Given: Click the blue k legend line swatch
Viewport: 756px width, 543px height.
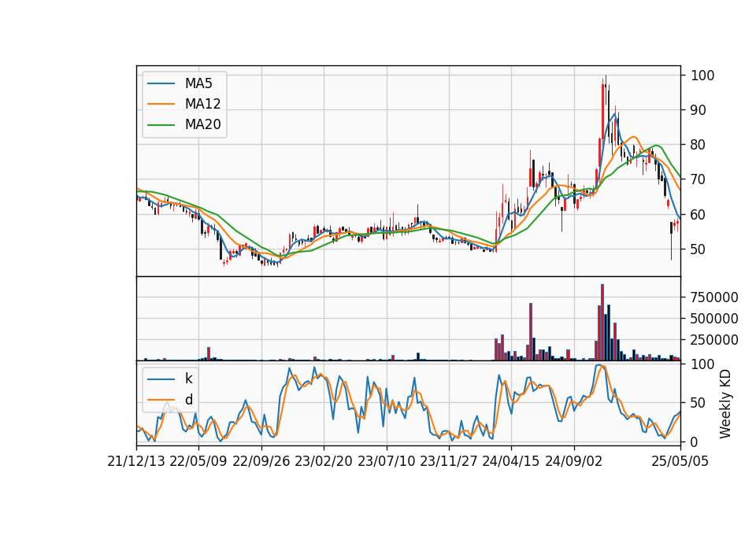Looking at the screenshot, I should coord(161,379).
